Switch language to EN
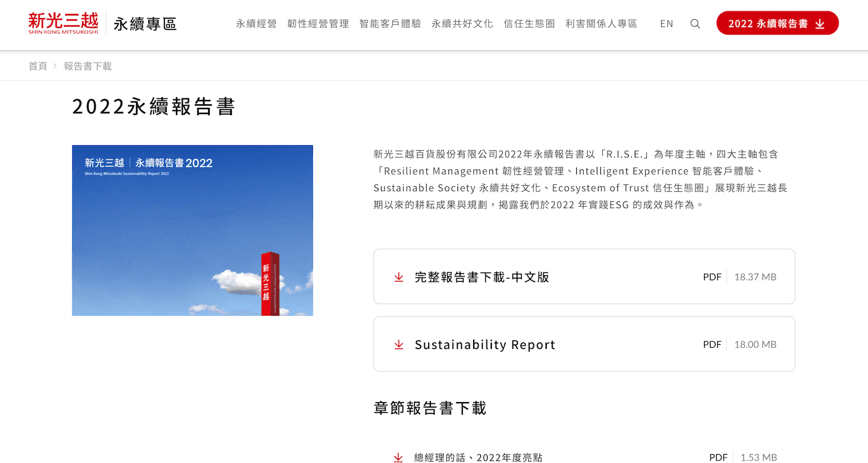The height and width of the screenshot is (463, 868). click(667, 24)
